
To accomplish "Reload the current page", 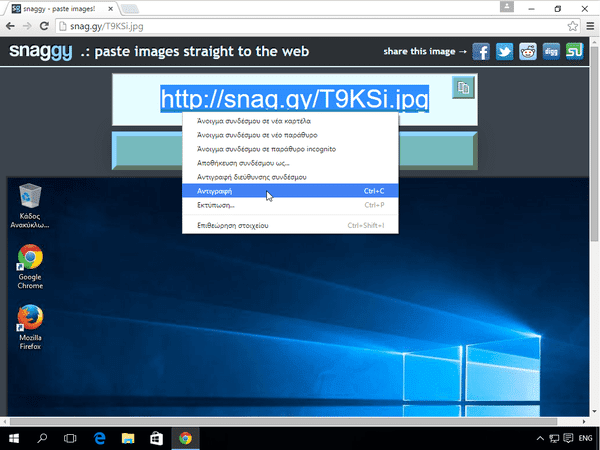I will pos(44,26).
